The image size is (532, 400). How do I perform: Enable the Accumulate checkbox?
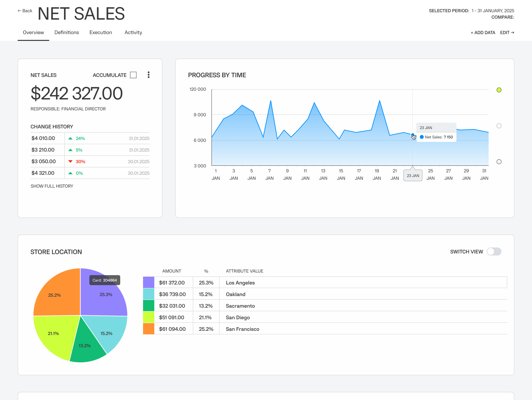point(133,75)
